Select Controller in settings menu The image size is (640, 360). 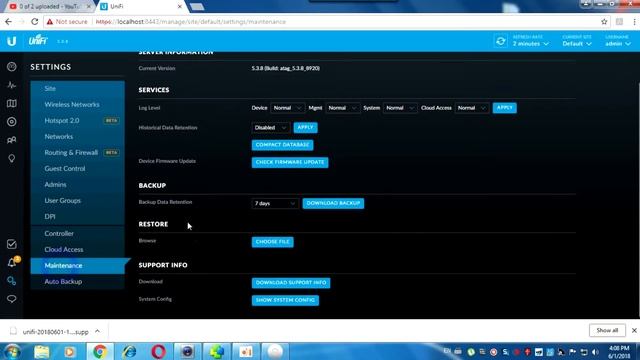click(78, 233)
